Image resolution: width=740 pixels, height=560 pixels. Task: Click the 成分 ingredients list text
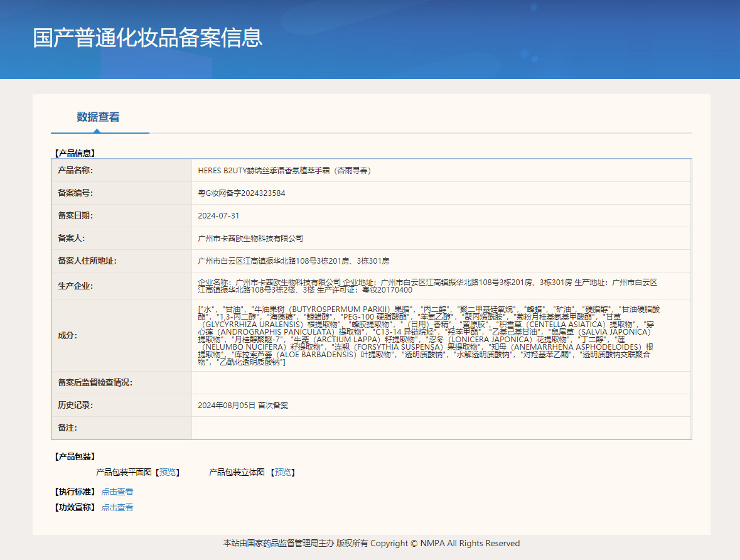[427, 335]
